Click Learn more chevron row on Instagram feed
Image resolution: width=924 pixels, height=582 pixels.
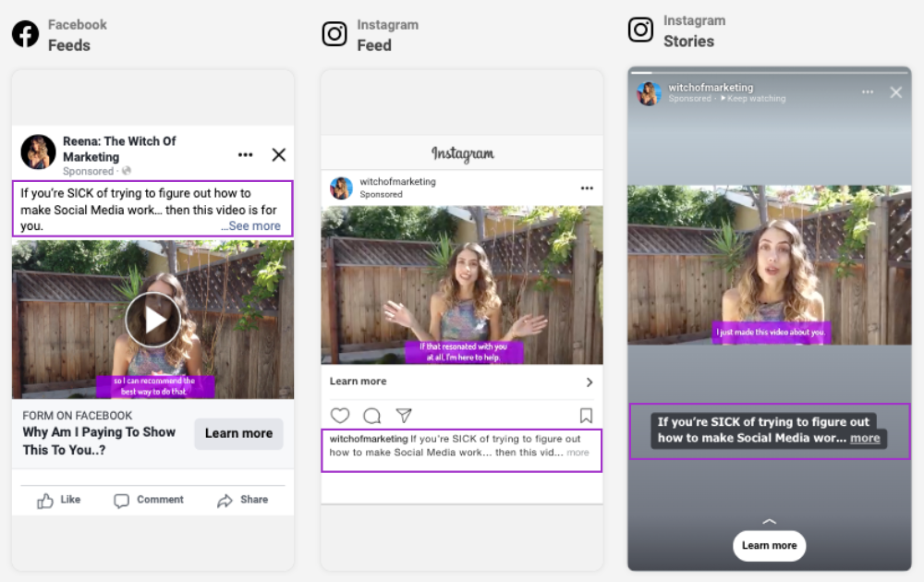461,382
